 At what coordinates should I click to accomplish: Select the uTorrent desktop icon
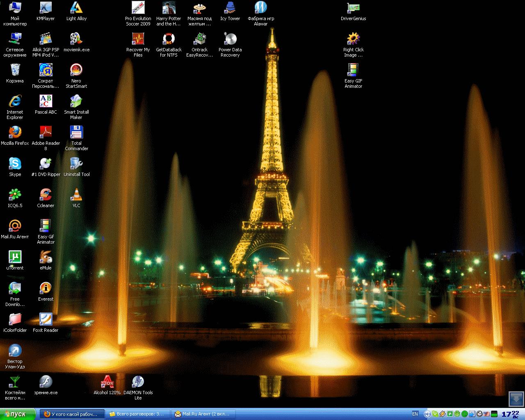coord(15,257)
